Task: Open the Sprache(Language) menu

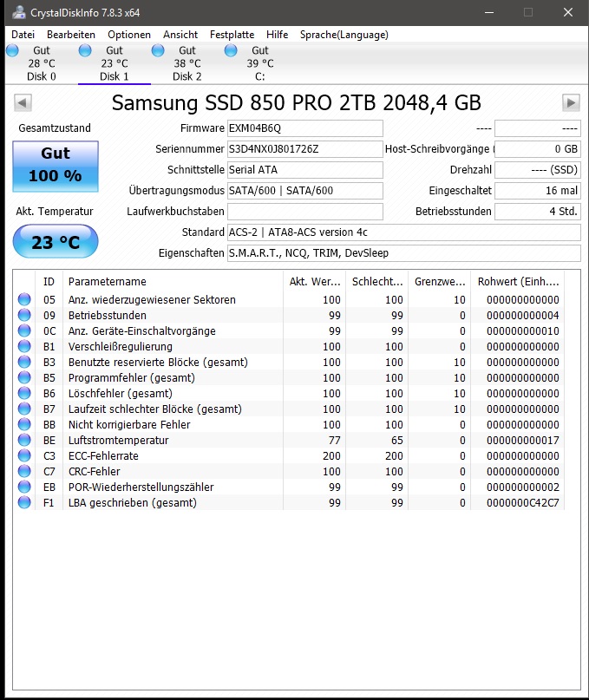Action: click(x=344, y=35)
